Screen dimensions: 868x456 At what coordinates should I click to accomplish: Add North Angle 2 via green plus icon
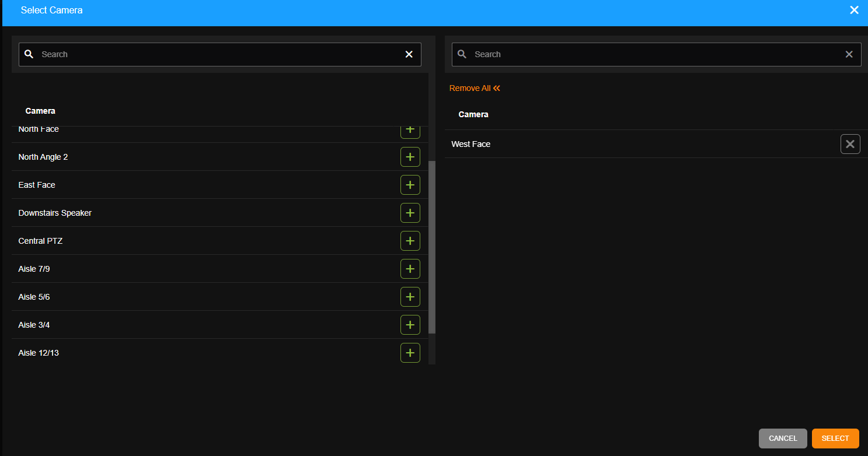tap(410, 157)
